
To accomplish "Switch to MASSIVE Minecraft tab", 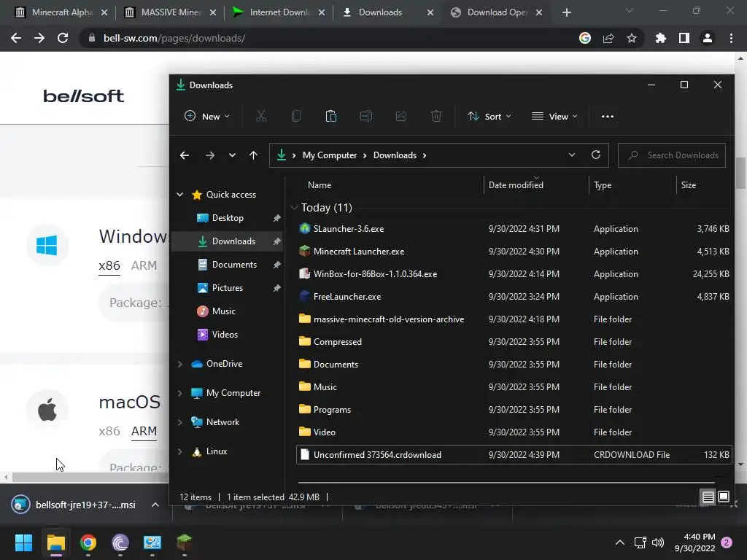I will point(171,12).
